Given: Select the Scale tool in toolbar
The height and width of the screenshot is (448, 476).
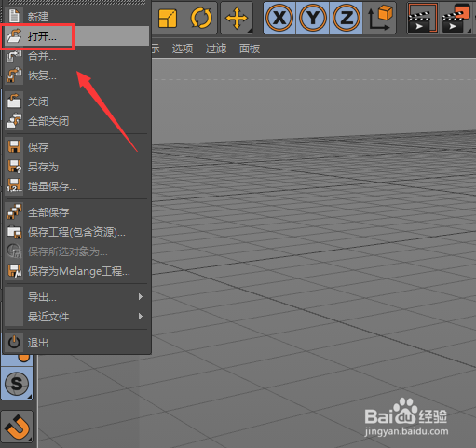Looking at the screenshot, I should [168, 18].
